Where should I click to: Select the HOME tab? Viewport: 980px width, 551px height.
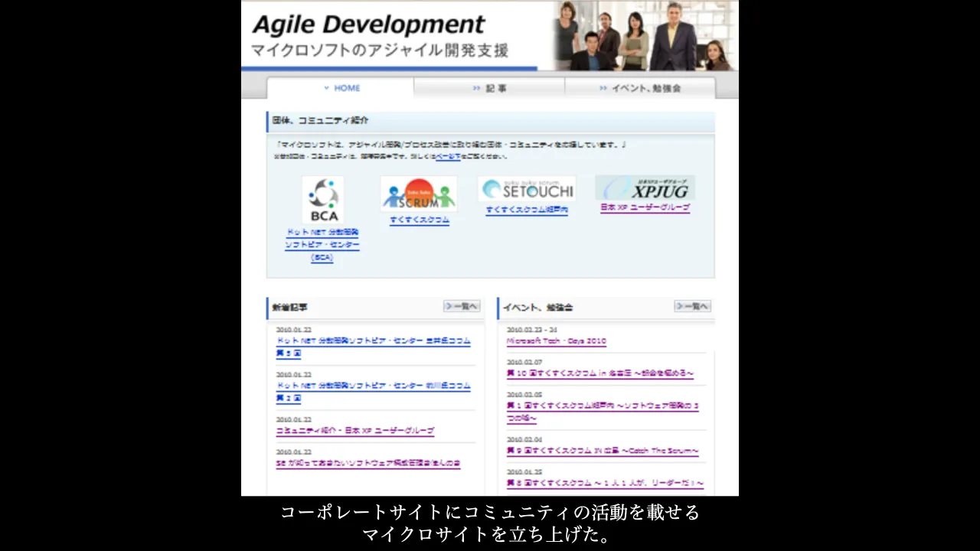point(341,88)
